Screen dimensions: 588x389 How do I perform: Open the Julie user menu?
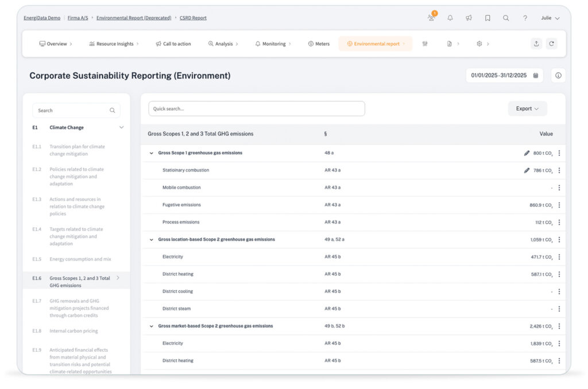pos(550,18)
